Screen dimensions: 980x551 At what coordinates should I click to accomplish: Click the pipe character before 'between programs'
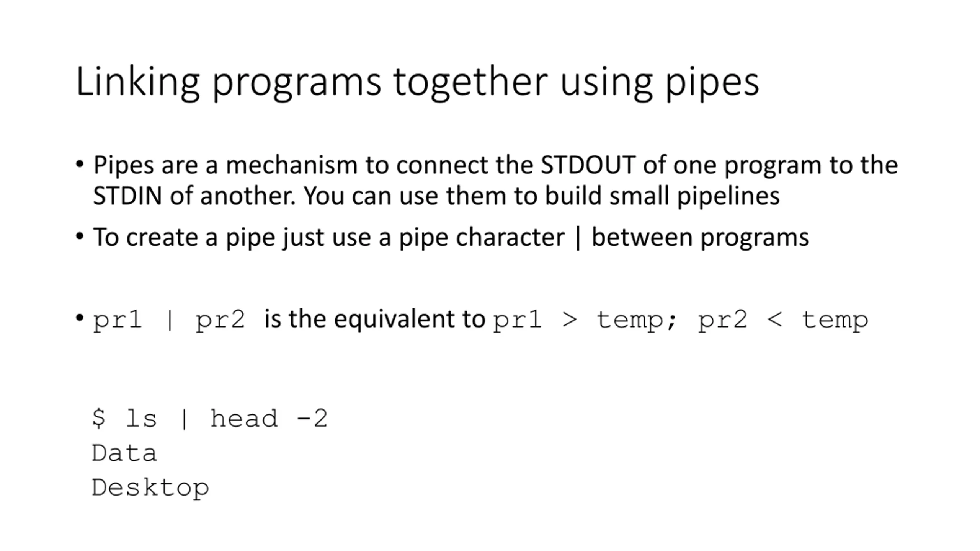point(578,238)
